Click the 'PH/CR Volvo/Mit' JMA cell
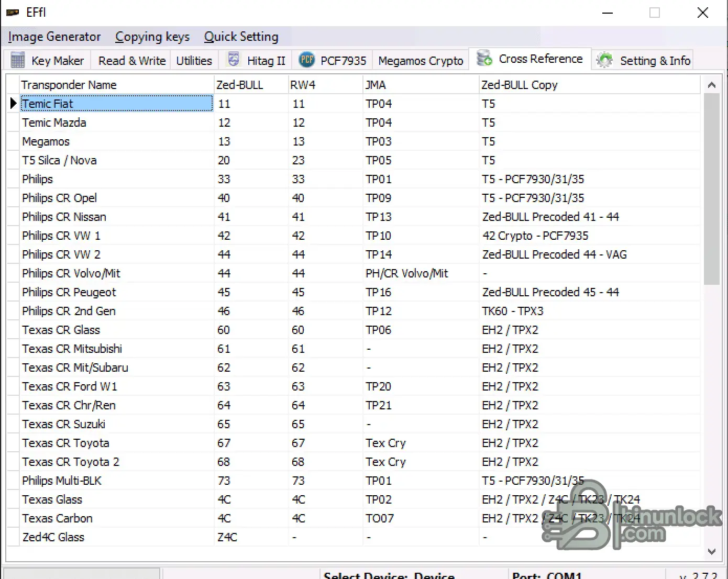728x579 pixels. tap(421, 273)
